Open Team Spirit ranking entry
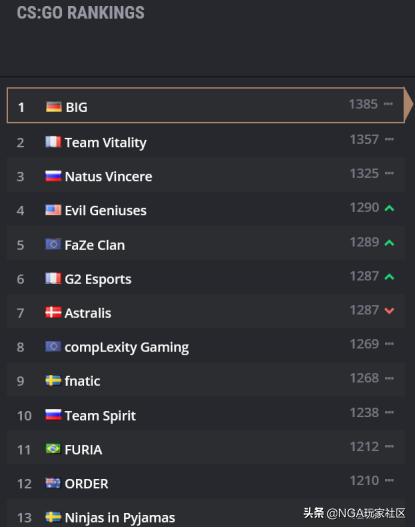415x528 pixels. point(205,415)
